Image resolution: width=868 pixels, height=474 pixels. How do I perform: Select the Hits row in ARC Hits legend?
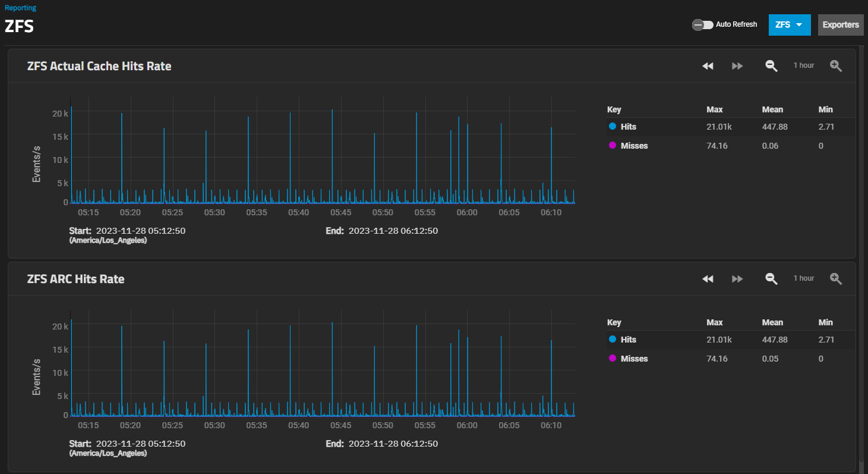pyautogui.click(x=731, y=340)
